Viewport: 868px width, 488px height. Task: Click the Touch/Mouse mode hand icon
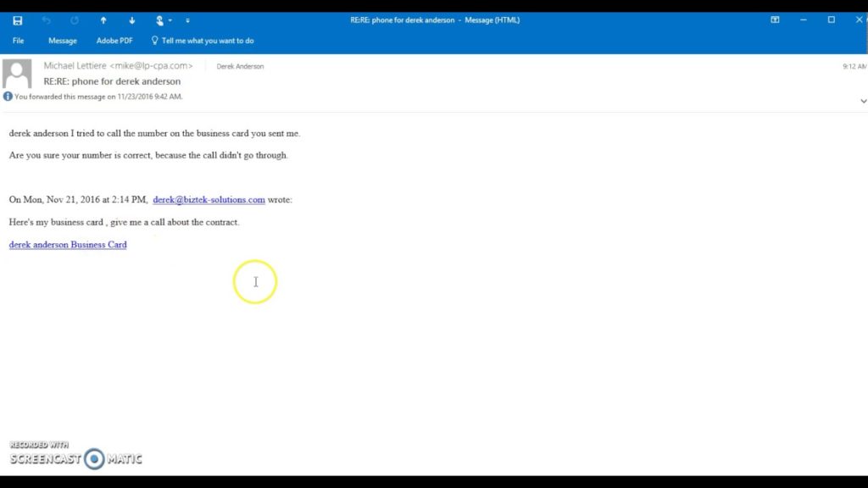click(x=159, y=20)
